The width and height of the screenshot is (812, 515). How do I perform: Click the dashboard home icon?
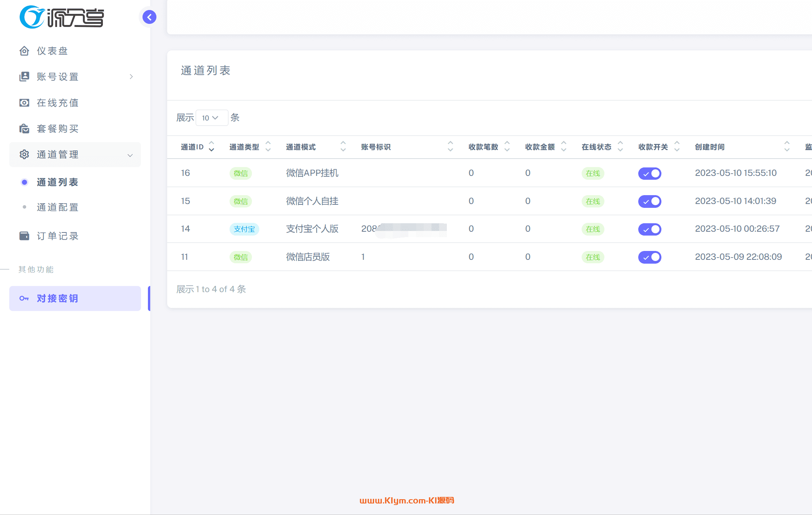tap(24, 51)
